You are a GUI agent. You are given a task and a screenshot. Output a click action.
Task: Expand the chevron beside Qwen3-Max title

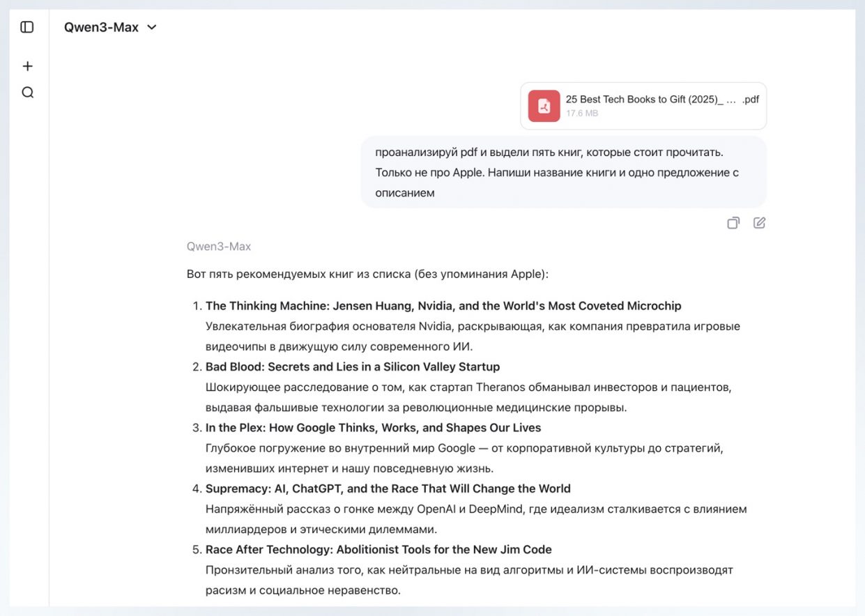152,27
